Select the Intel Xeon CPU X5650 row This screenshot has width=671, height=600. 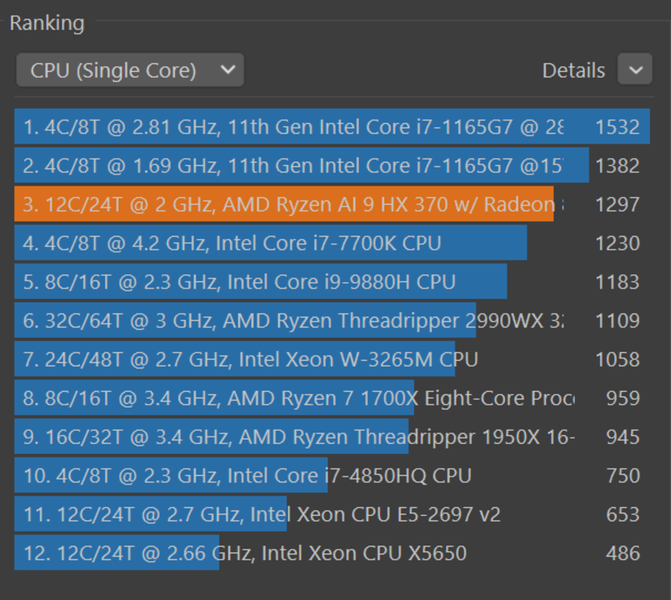[x=332, y=553]
